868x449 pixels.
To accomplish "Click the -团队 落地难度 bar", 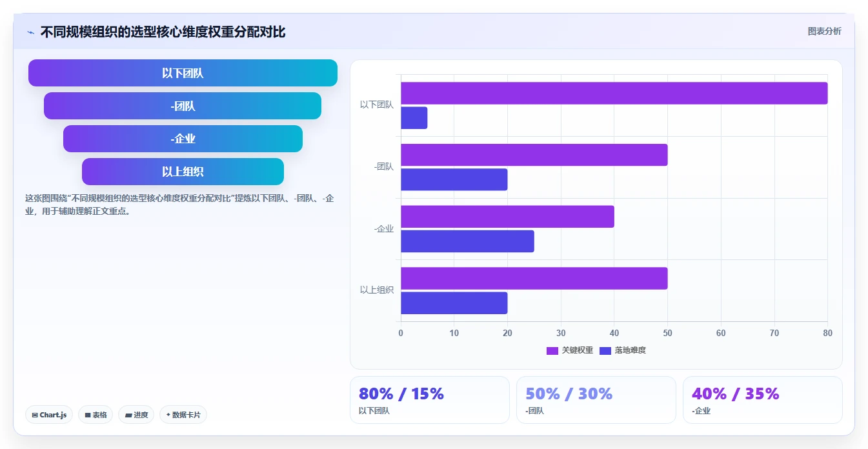I will click(x=454, y=179).
